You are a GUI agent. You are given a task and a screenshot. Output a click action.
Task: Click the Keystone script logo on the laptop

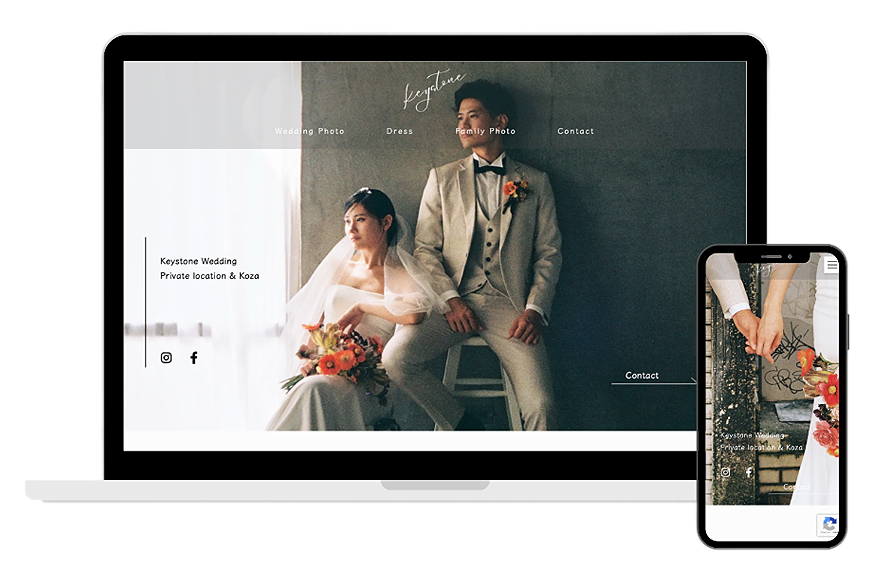coord(433,90)
